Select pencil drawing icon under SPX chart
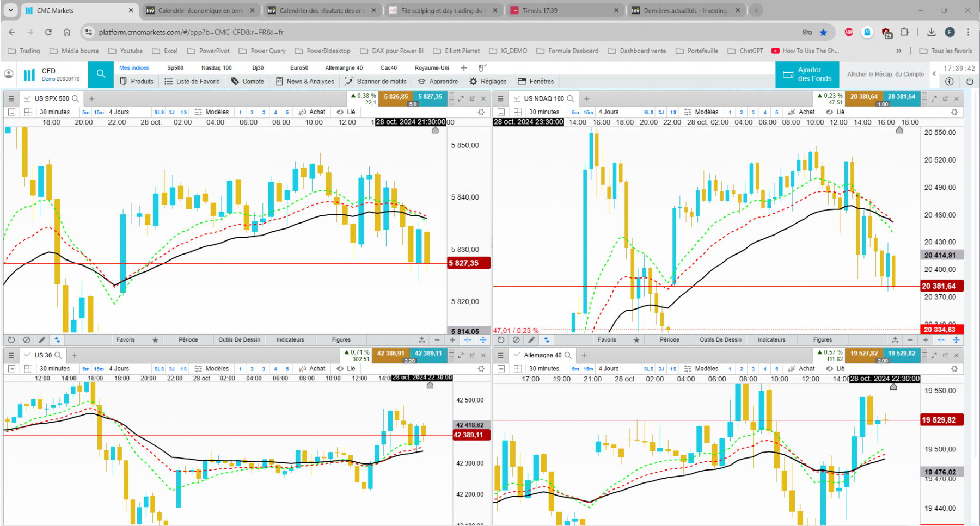 [42, 340]
